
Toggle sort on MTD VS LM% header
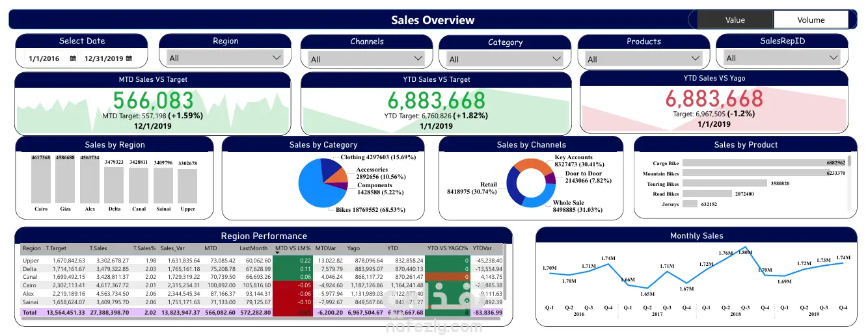pyautogui.click(x=293, y=248)
